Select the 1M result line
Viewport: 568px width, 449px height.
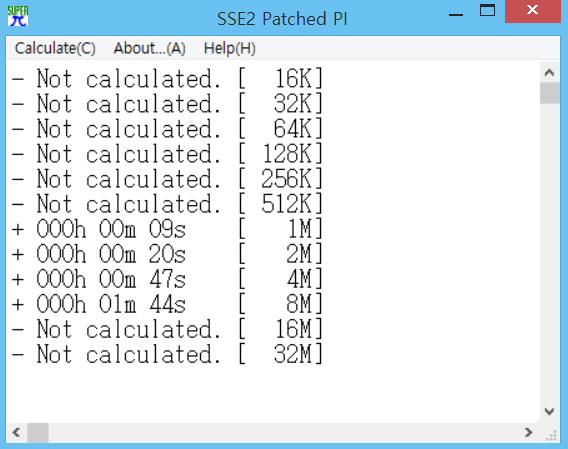tap(167, 229)
